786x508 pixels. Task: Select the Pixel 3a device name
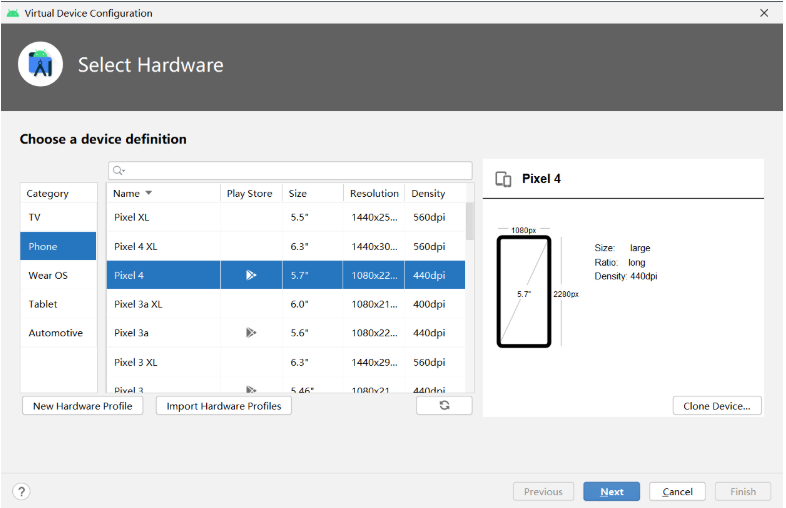coord(131,333)
